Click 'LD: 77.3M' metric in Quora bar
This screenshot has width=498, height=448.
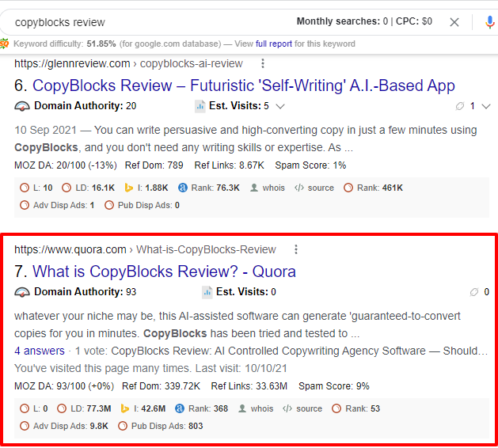pyautogui.click(x=84, y=408)
